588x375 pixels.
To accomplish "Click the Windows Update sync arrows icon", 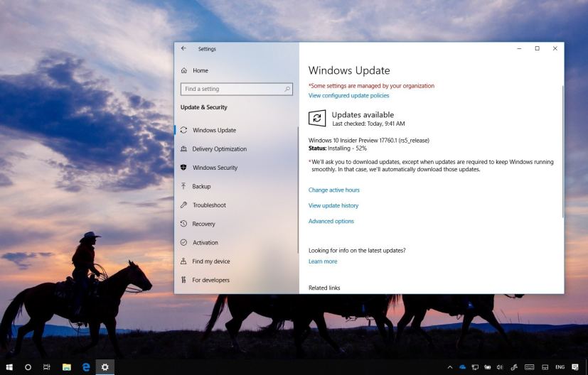I will 183,130.
